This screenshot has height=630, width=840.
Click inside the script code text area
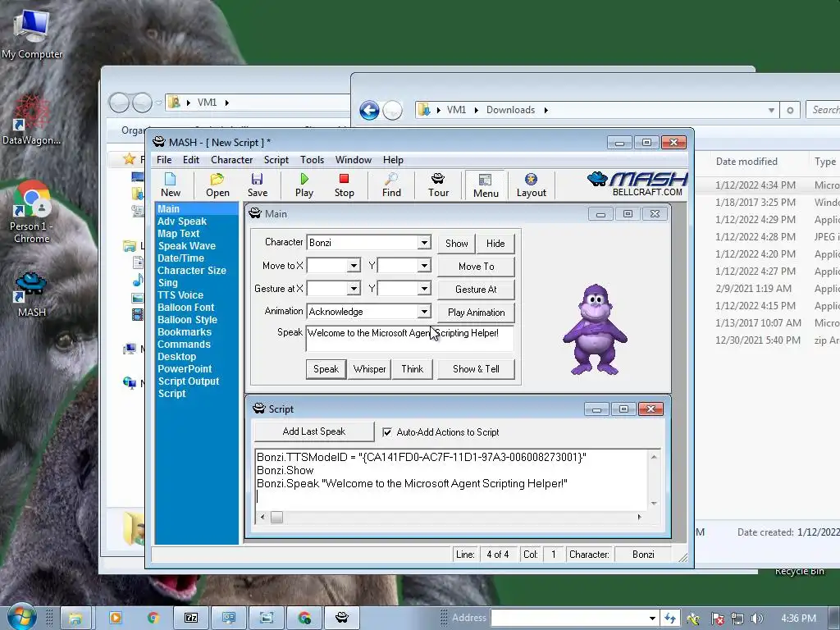452,479
